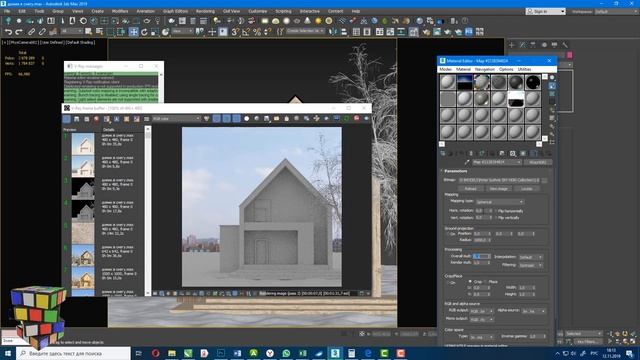The height and width of the screenshot is (360, 640).
Task: Open the Utilities menu in Material Editor
Action: (524, 69)
